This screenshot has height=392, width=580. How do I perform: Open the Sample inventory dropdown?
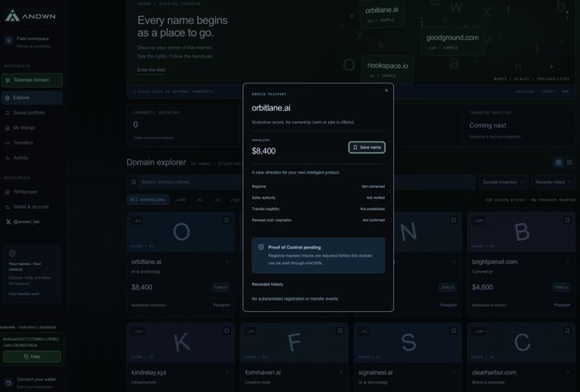pyautogui.click(x=503, y=182)
